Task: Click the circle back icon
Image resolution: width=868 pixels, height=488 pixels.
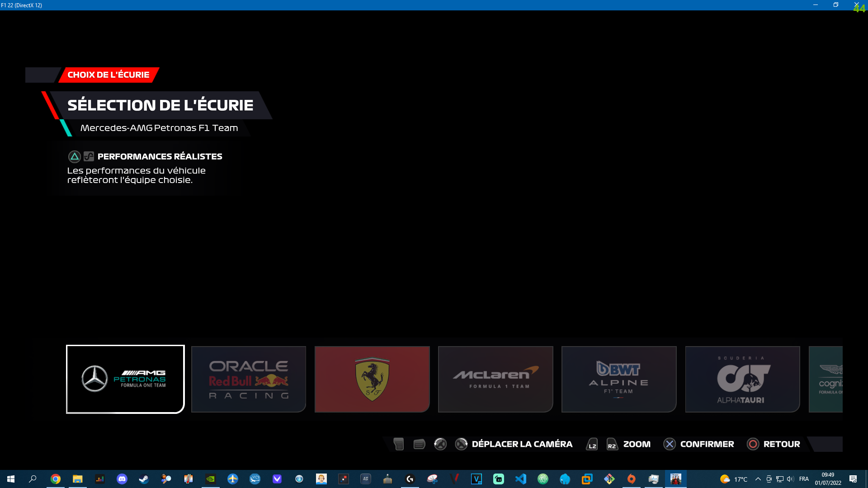Action: 753,444
